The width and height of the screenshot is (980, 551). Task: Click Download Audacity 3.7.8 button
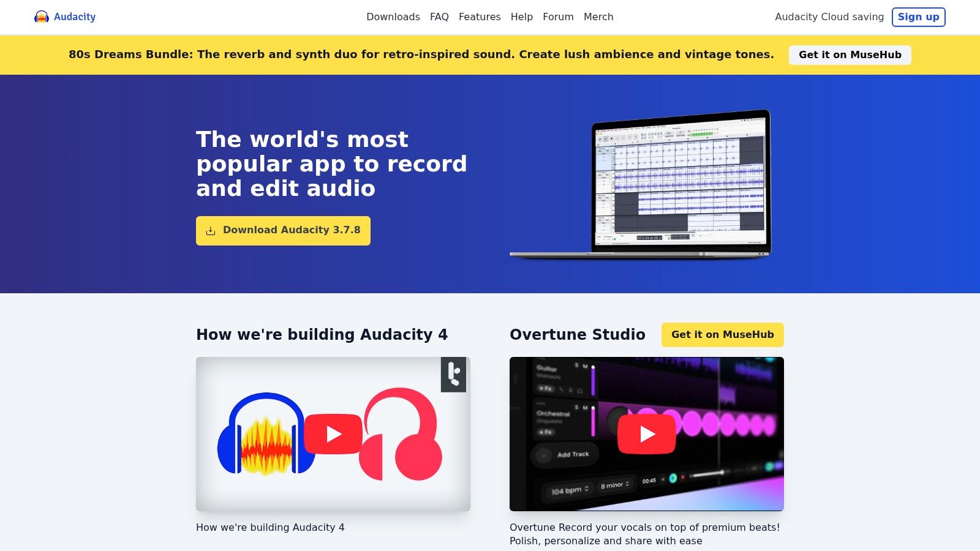coord(283,231)
